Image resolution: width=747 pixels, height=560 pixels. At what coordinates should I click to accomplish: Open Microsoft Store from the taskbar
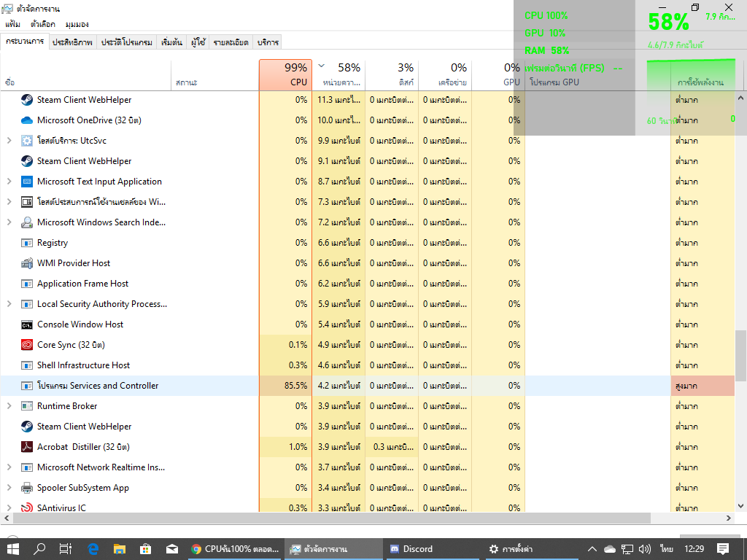coord(145,549)
